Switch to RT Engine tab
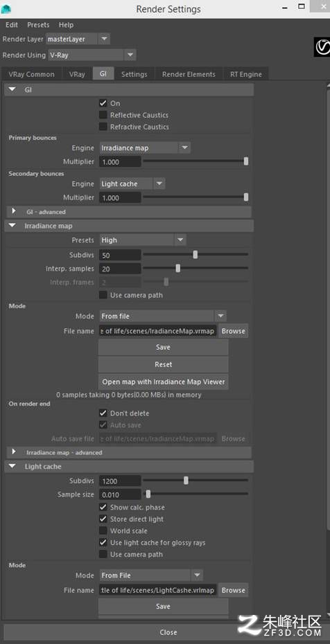The height and width of the screenshot is (644, 330). pyautogui.click(x=245, y=74)
